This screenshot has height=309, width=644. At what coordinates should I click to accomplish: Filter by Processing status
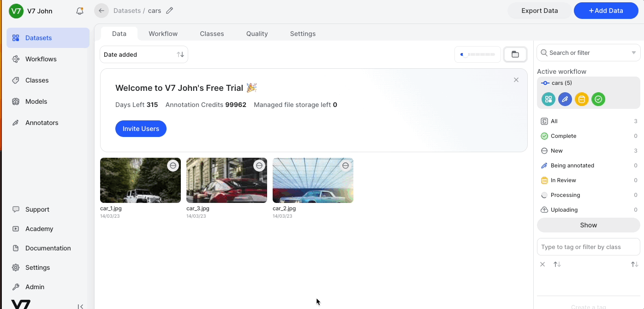point(589,195)
